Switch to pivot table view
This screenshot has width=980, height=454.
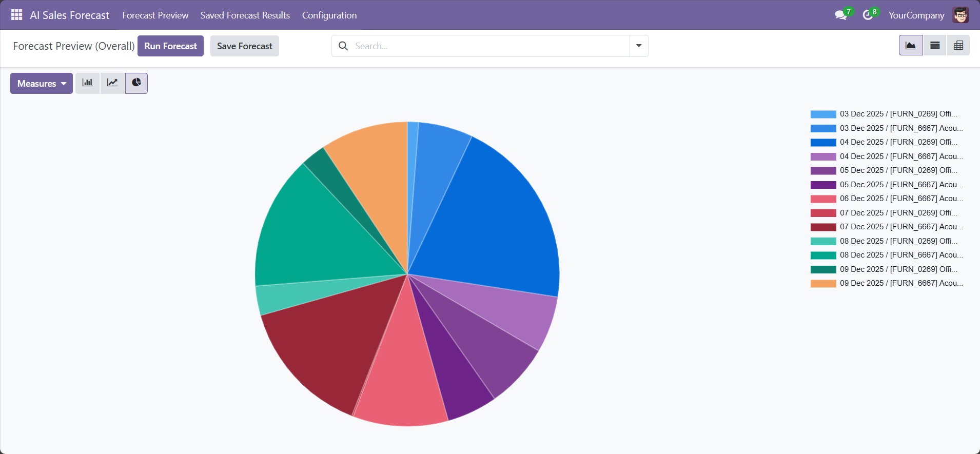(958, 46)
